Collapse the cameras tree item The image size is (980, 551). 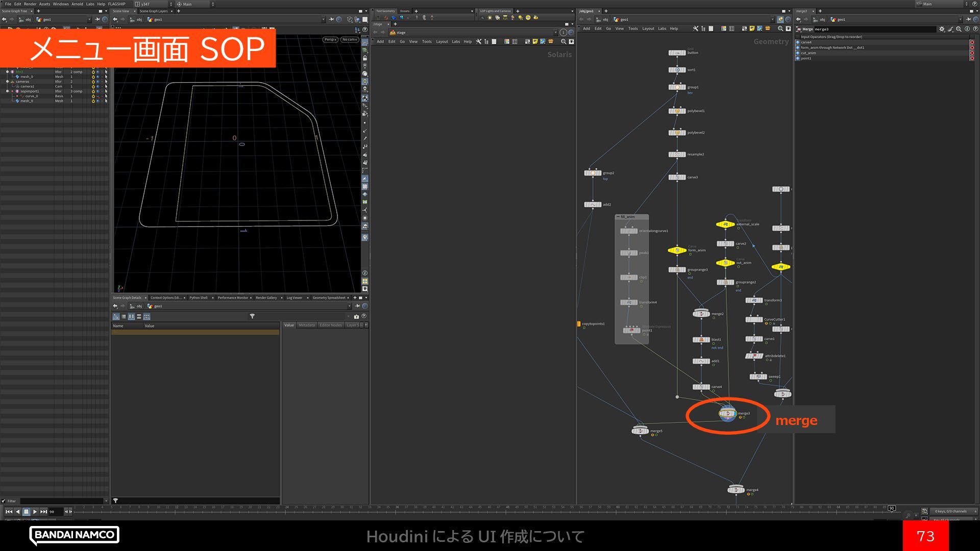click(7, 82)
